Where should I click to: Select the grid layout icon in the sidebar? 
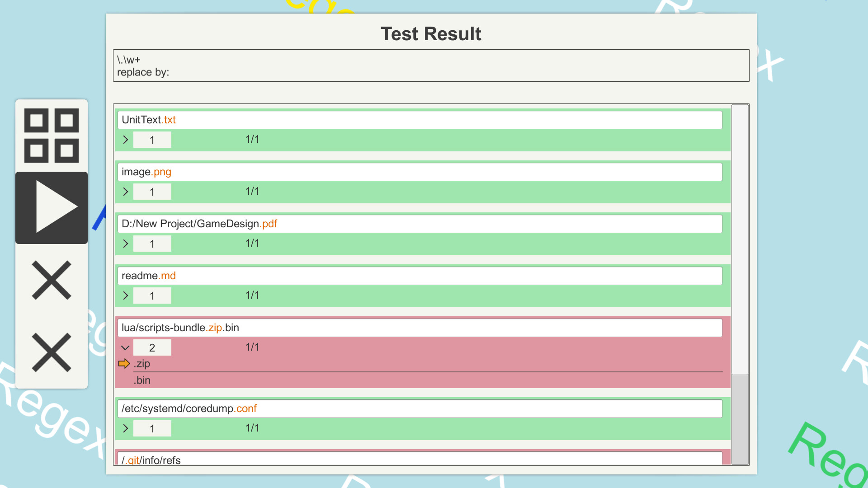(51, 136)
